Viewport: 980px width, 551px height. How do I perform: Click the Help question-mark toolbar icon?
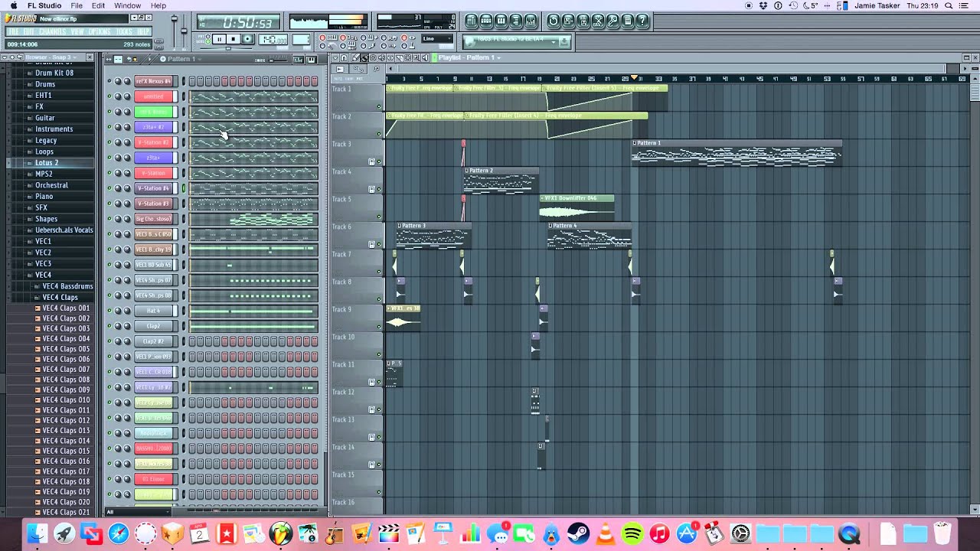coord(642,21)
